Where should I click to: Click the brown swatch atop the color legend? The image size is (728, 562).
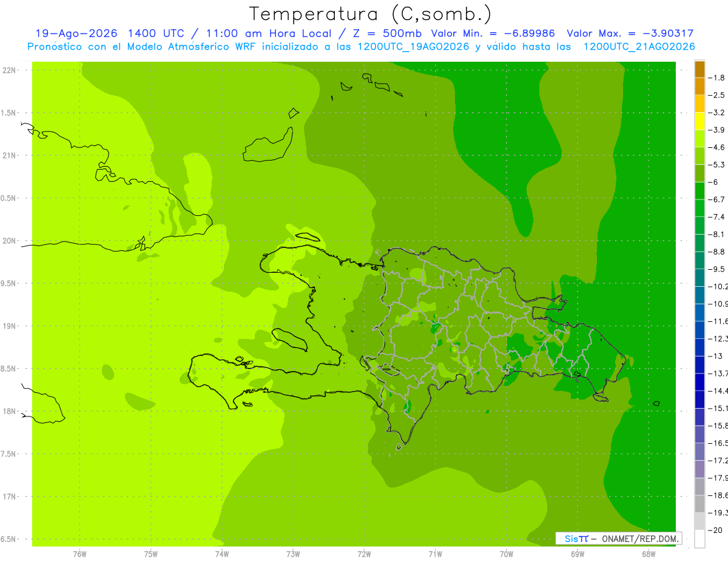click(x=699, y=69)
